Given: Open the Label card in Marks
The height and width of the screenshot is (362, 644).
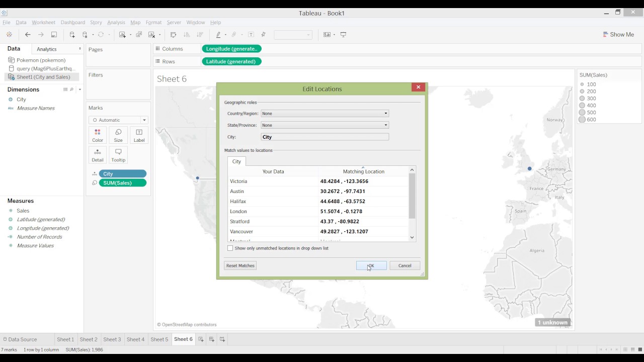Looking at the screenshot, I should pos(139,135).
